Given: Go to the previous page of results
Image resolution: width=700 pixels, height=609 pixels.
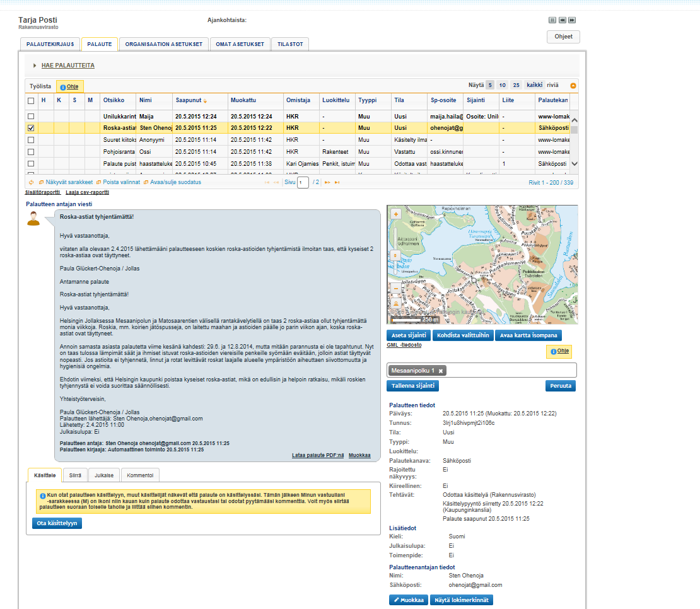Looking at the screenshot, I should click(276, 182).
